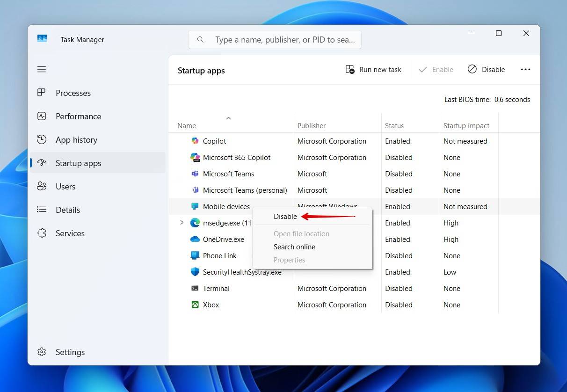Switch to the Performance tab label
This screenshot has width=567, height=392.
(x=78, y=116)
